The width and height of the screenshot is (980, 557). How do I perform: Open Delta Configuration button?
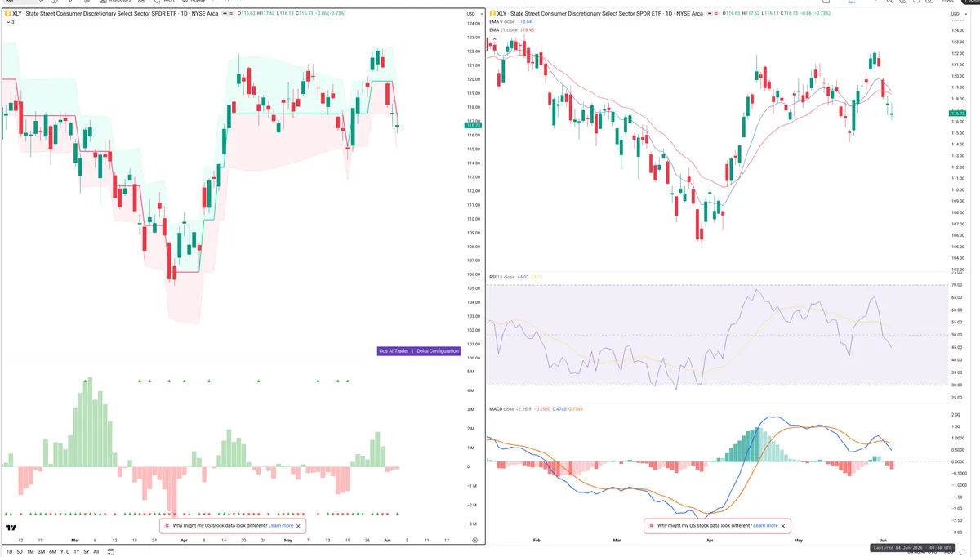coord(438,351)
